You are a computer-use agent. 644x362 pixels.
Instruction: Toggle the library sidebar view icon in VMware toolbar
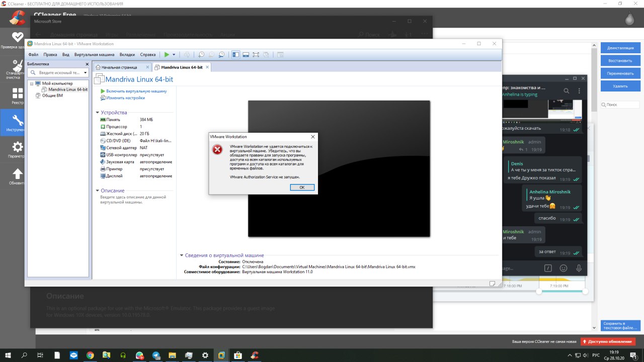click(x=235, y=54)
